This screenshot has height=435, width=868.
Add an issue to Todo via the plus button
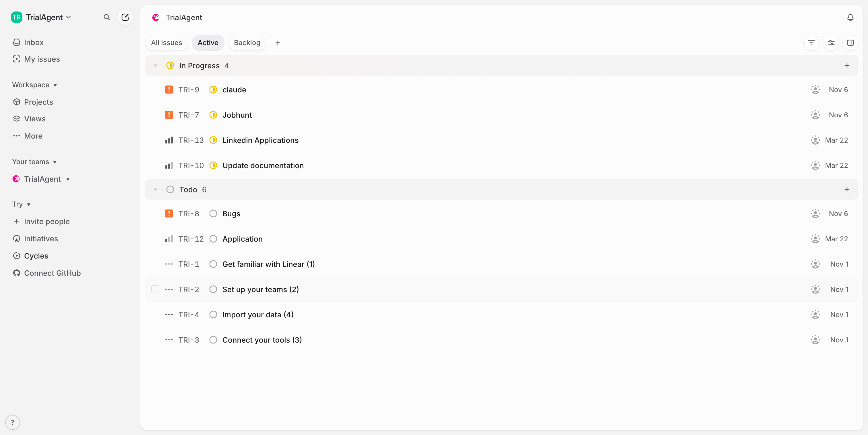(847, 189)
